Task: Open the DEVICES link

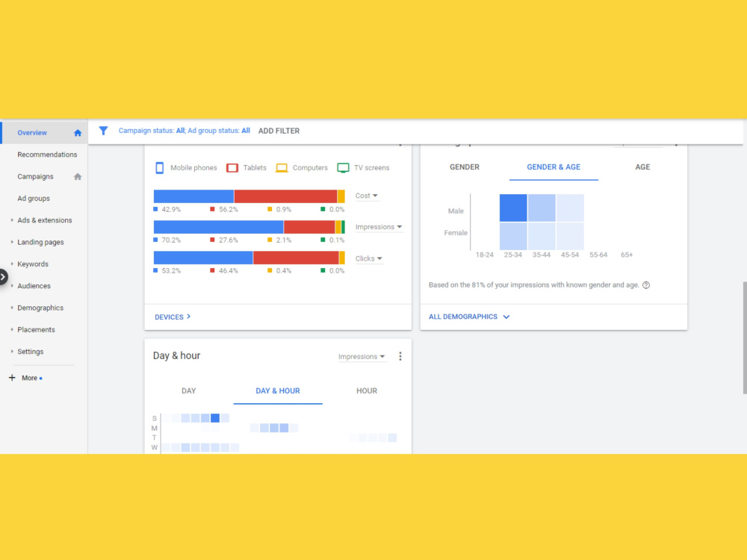Action: (173, 317)
